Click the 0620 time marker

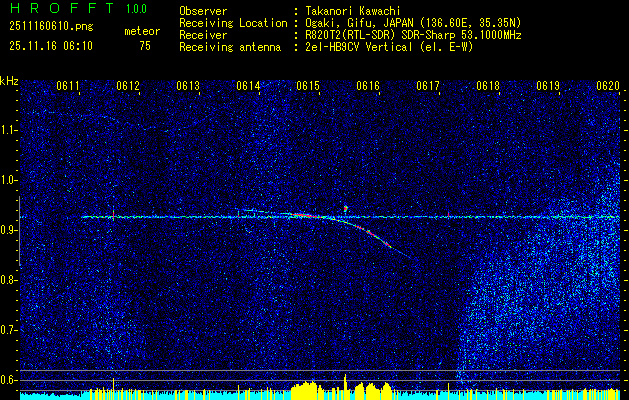click(608, 85)
